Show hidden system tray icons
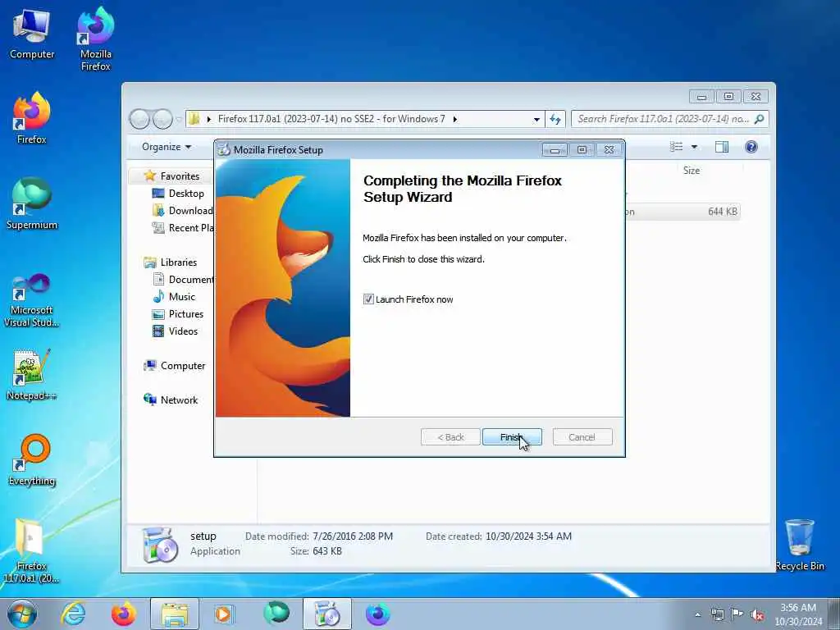 [x=697, y=615]
